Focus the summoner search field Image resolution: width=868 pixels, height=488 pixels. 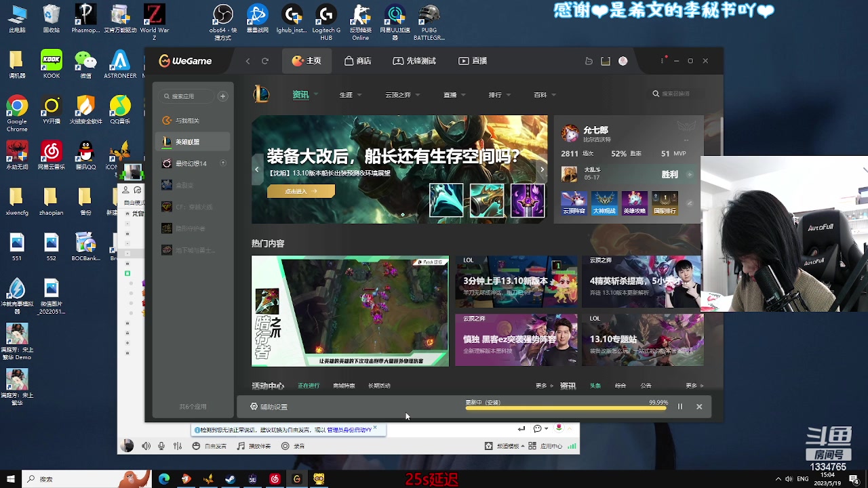coord(675,94)
